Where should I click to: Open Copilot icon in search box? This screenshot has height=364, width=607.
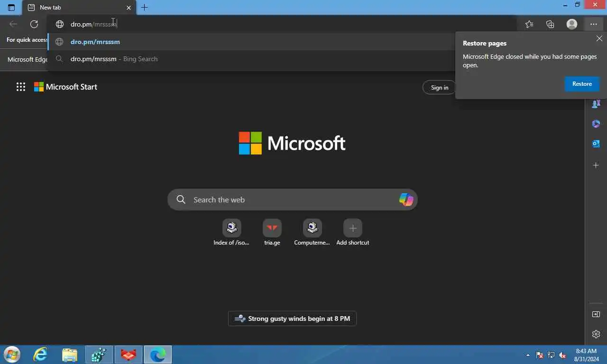click(406, 200)
